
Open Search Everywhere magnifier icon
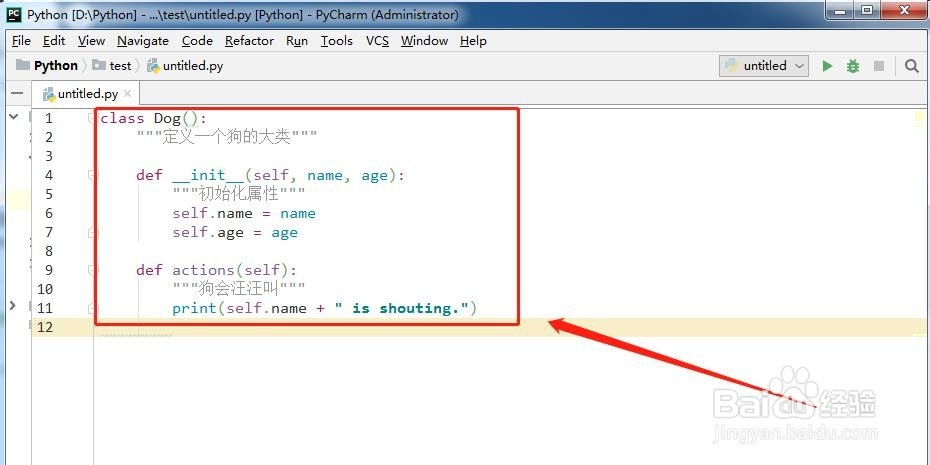tap(912, 66)
